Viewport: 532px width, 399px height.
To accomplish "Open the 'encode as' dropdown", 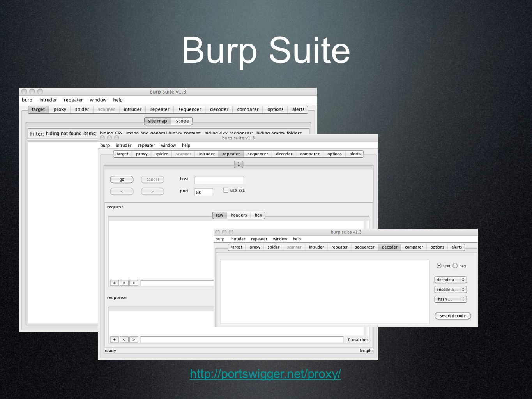I will 451,290.
